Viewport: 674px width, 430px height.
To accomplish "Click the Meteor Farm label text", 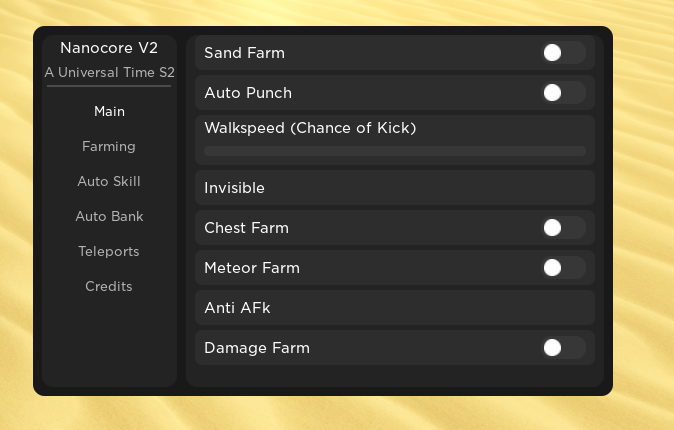I will pyautogui.click(x=252, y=268).
